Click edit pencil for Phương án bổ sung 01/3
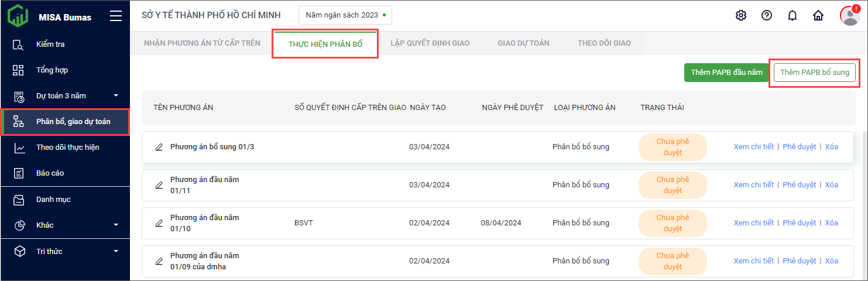Viewport: 868px width, 281px height. pos(159,147)
